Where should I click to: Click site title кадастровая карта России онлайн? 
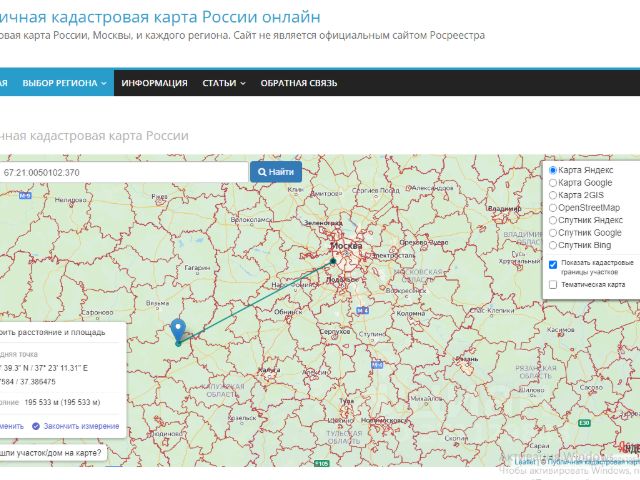tap(160, 17)
